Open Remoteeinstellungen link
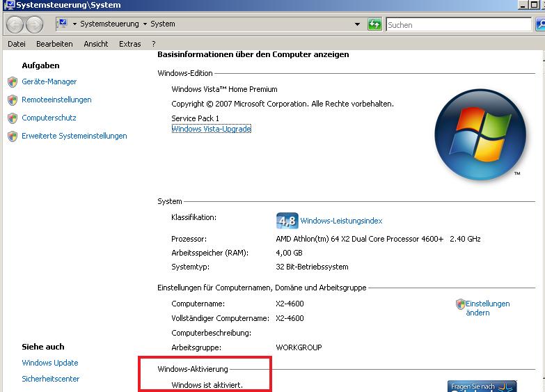Screen dimensions: 545x392 (56, 100)
